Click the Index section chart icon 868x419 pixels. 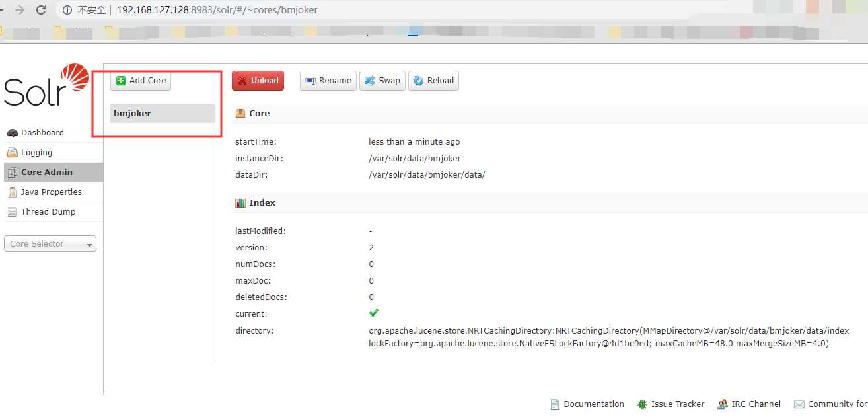[x=240, y=203]
